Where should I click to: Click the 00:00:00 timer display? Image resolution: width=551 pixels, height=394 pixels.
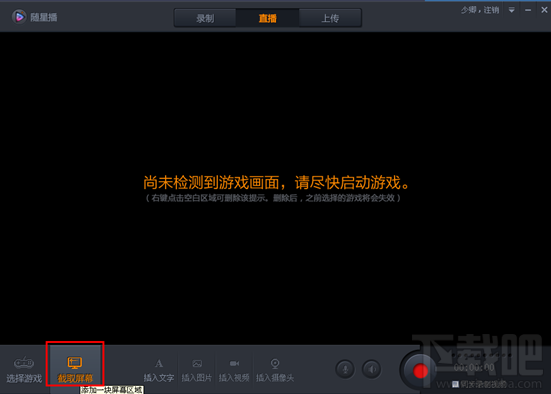tap(474, 368)
